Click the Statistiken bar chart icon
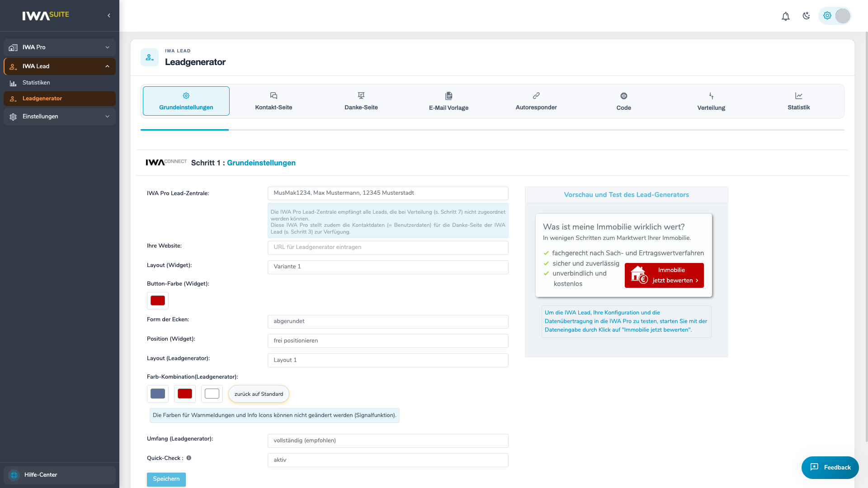Viewport: 868px width, 488px height. pos(13,83)
